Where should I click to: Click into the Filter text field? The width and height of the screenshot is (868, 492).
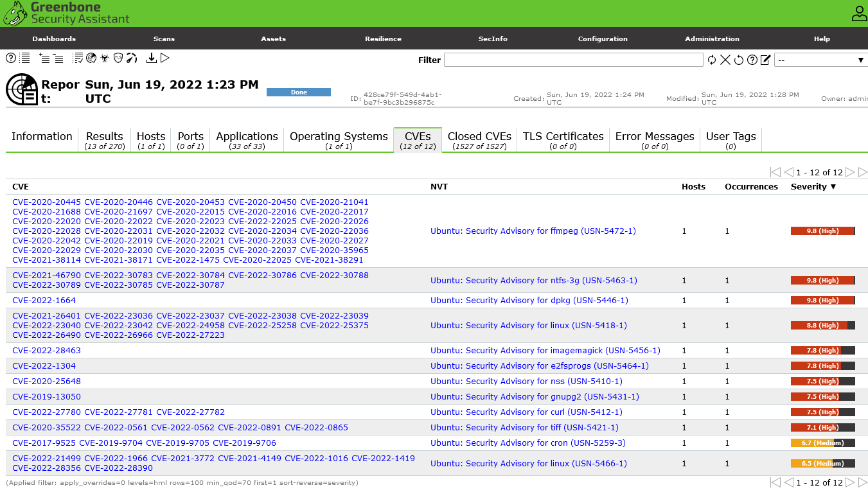[573, 60]
